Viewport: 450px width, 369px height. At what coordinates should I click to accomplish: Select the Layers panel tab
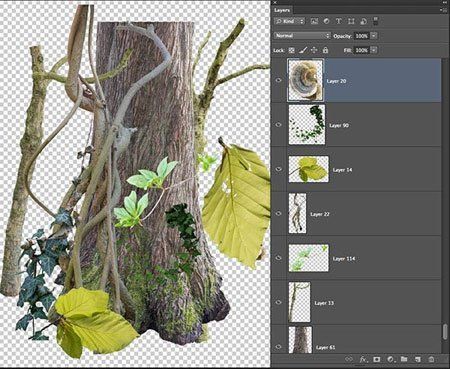(282, 10)
